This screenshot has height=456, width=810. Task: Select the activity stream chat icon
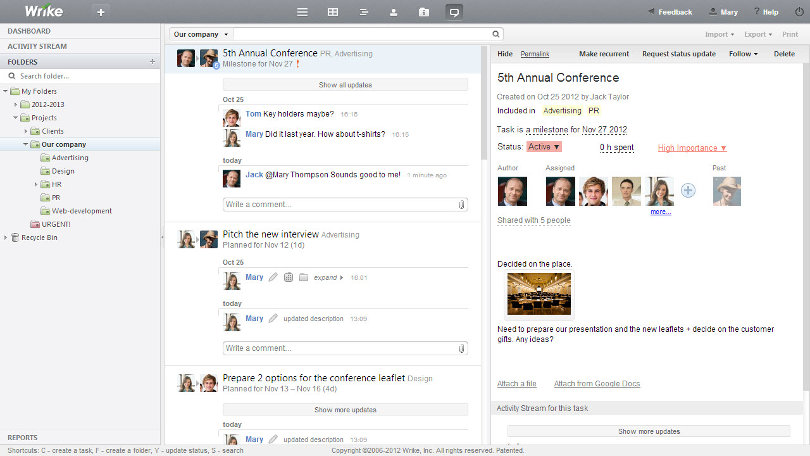(x=454, y=12)
